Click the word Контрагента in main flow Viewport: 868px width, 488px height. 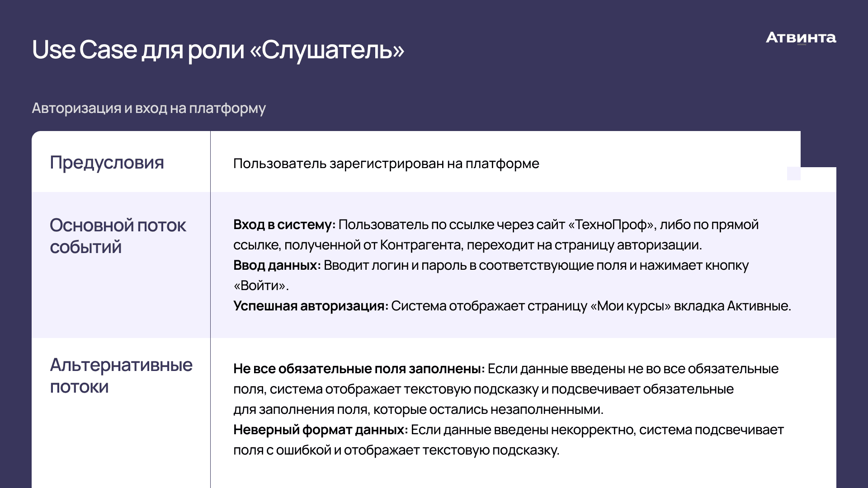click(x=420, y=245)
